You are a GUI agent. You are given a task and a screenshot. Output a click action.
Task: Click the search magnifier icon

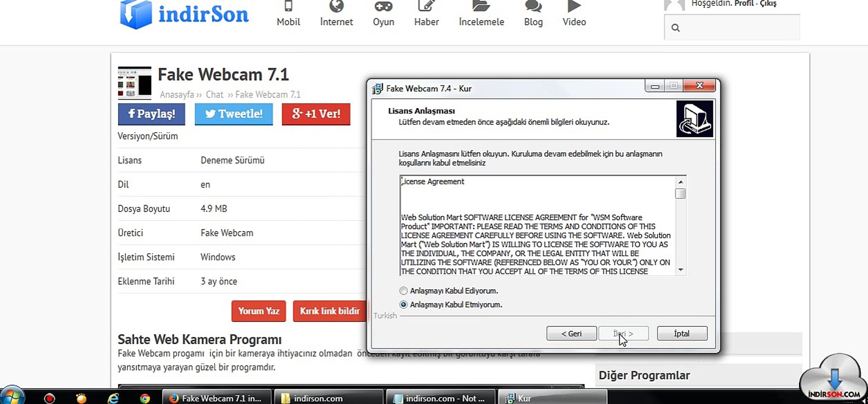coord(675,28)
